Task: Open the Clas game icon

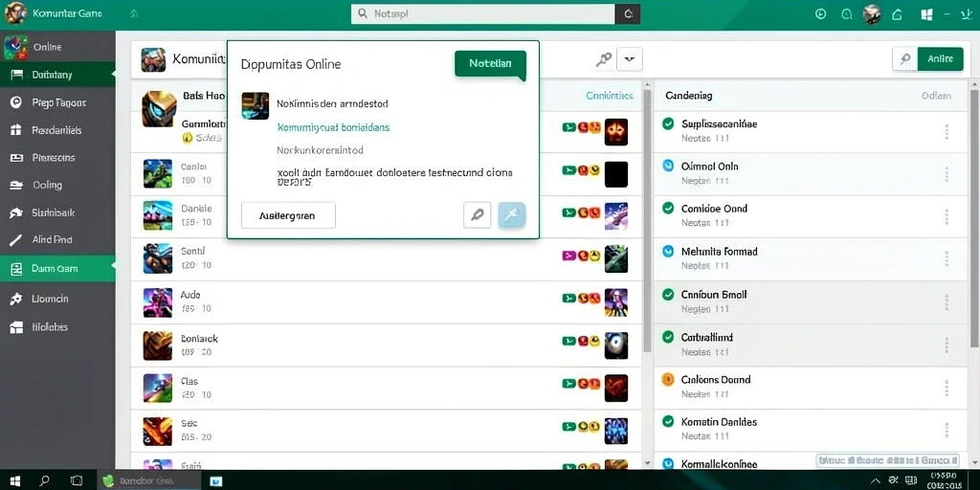Action: coord(158,388)
